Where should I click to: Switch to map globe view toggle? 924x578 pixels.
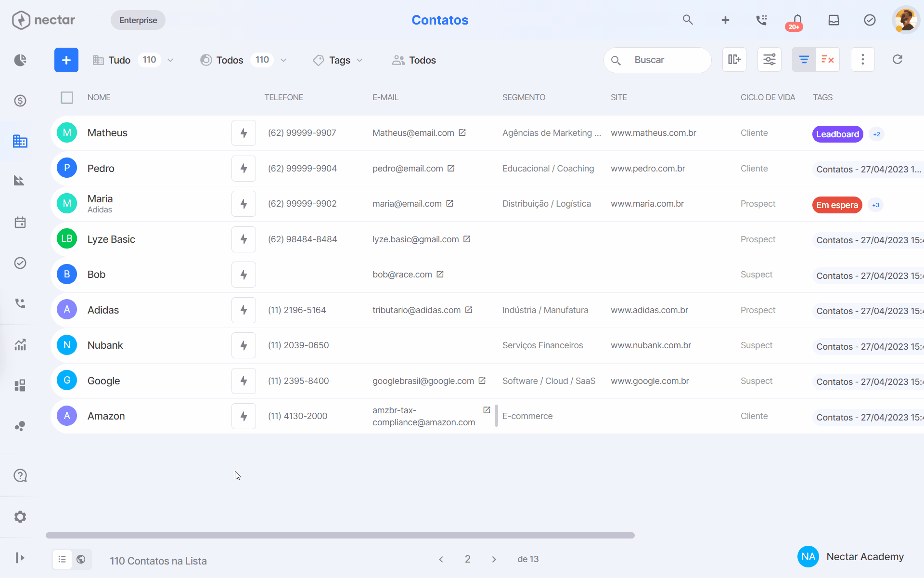coord(81,559)
